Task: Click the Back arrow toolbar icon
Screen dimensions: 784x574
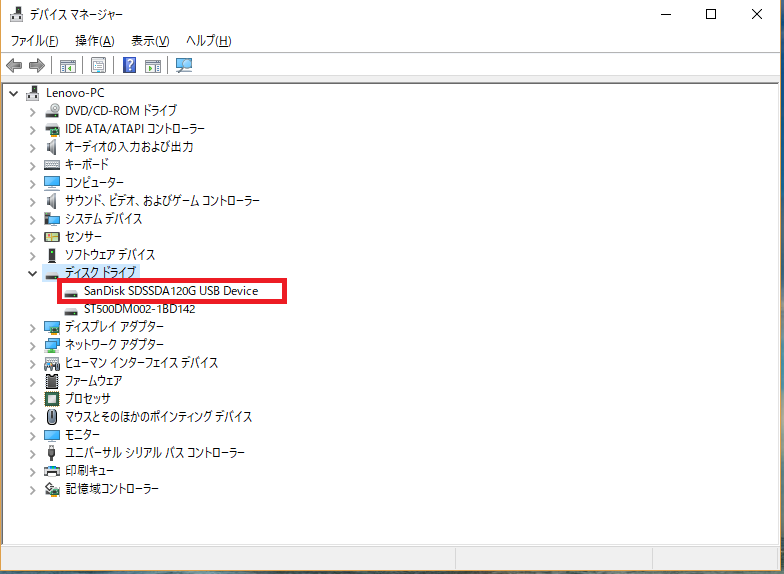Action: pyautogui.click(x=14, y=65)
